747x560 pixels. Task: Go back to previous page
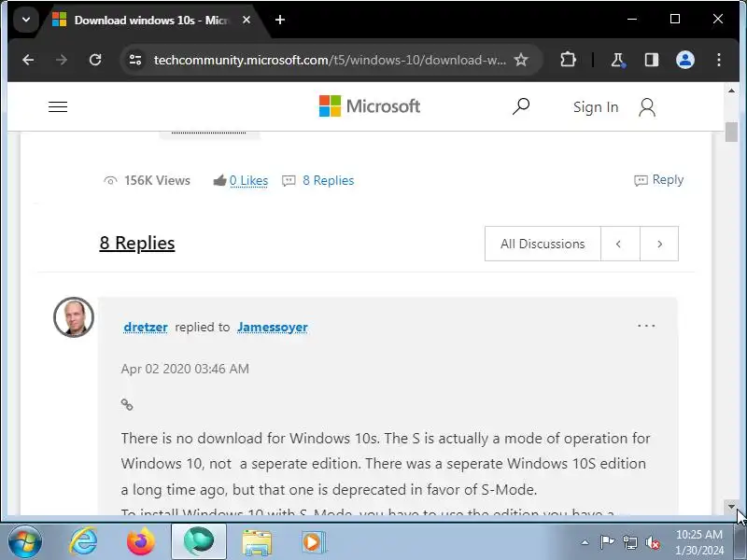(28, 60)
